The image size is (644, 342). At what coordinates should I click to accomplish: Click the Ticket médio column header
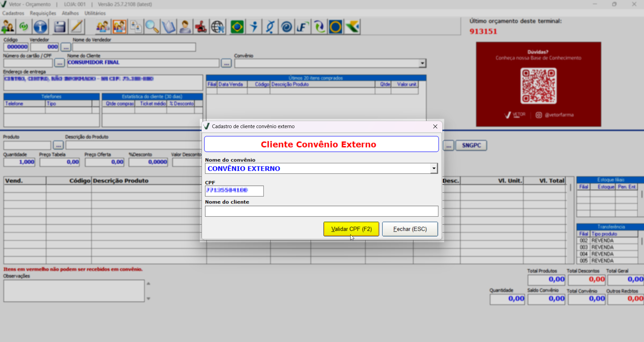151,104
